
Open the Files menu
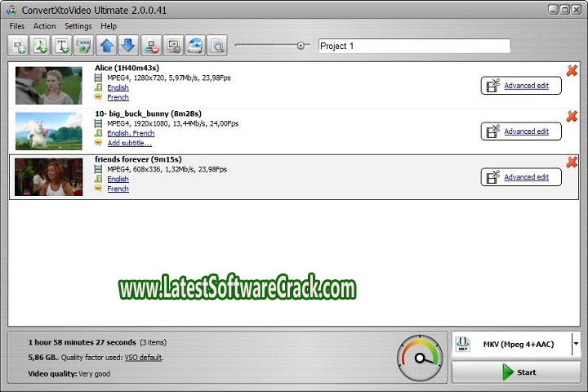coord(16,26)
